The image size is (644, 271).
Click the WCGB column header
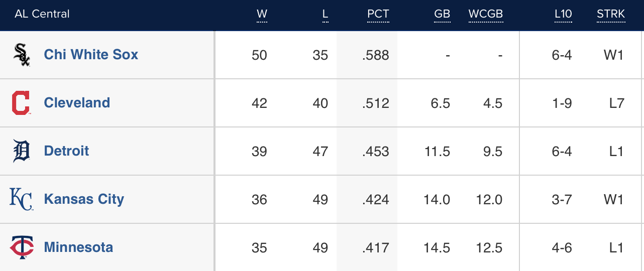click(x=485, y=14)
